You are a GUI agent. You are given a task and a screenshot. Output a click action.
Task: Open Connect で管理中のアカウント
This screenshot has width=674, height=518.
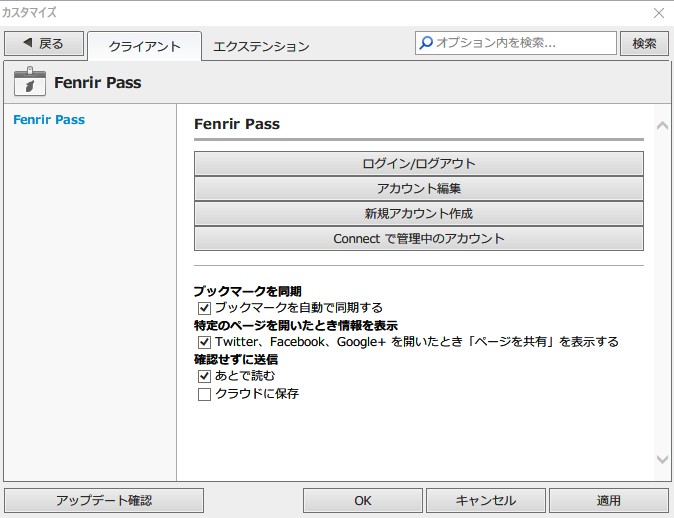(419, 238)
